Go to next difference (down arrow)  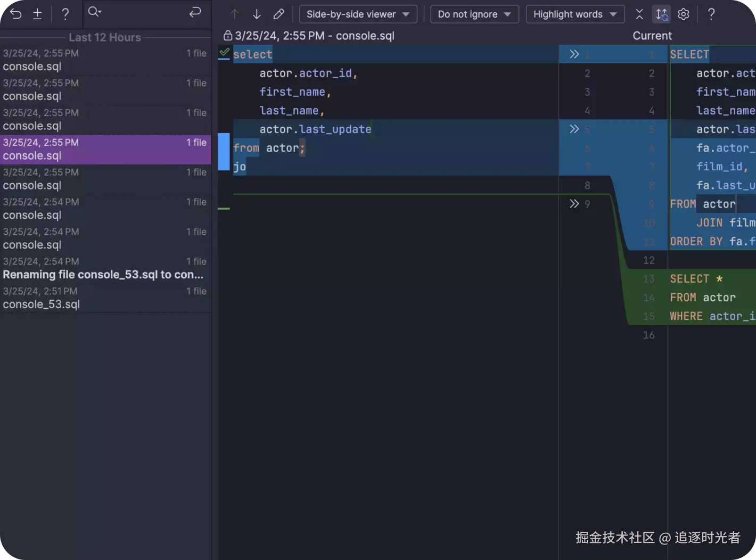[x=257, y=14]
